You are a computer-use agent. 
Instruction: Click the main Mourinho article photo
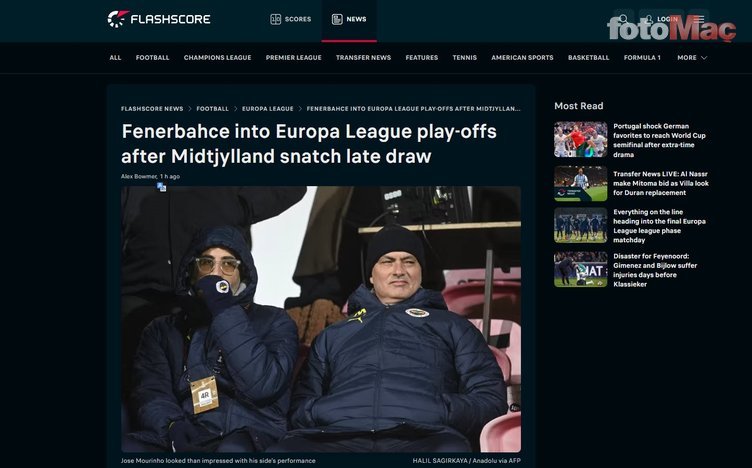point(321,319)
